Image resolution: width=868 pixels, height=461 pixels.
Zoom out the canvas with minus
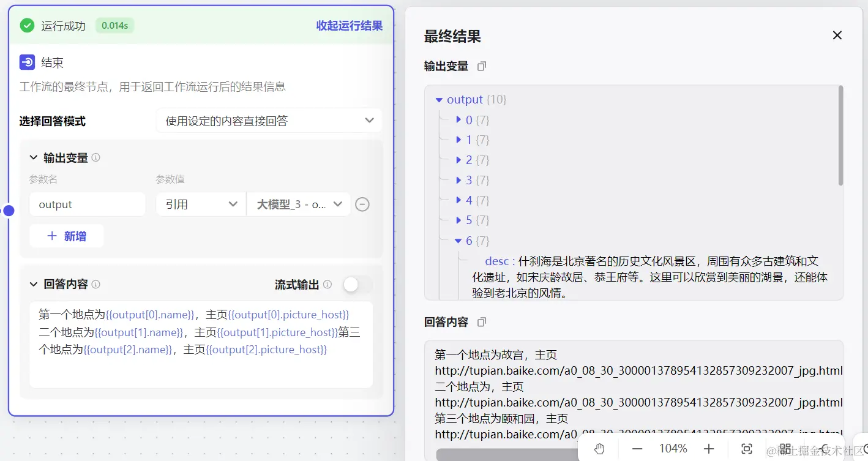click(x=637, y=449)
